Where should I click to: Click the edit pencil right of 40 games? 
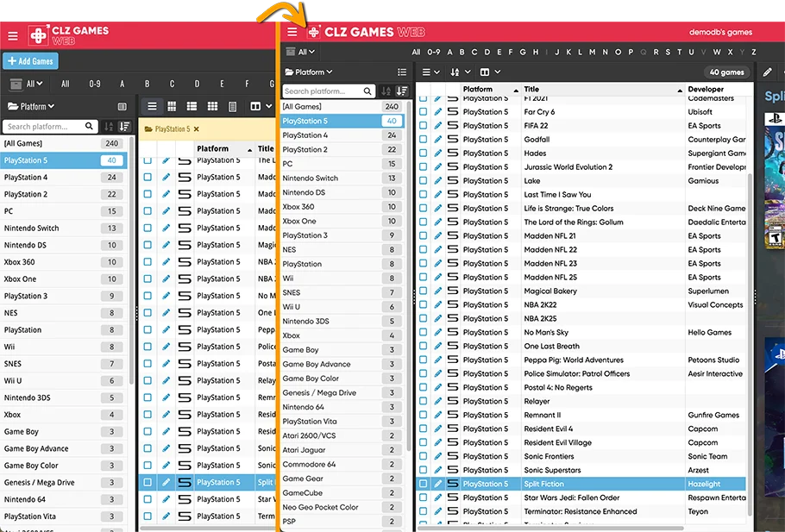coord(767,72)
